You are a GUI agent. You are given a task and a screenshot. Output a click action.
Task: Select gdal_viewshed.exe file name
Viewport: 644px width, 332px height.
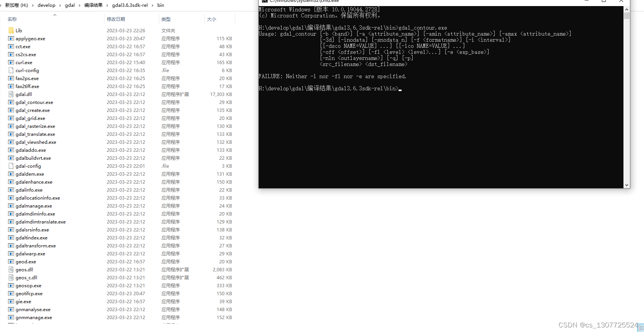click(x=36, y=142)
